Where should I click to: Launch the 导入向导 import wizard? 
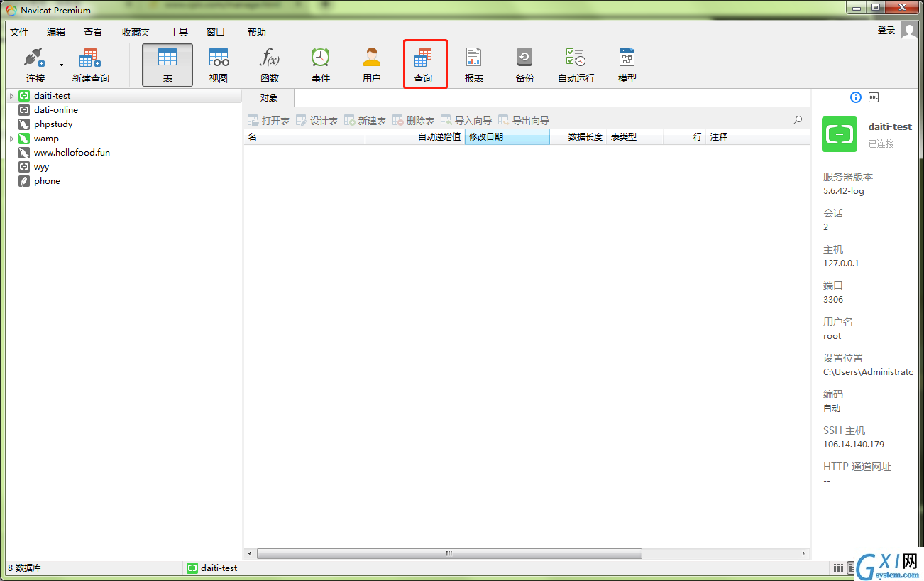pos(466,121)
